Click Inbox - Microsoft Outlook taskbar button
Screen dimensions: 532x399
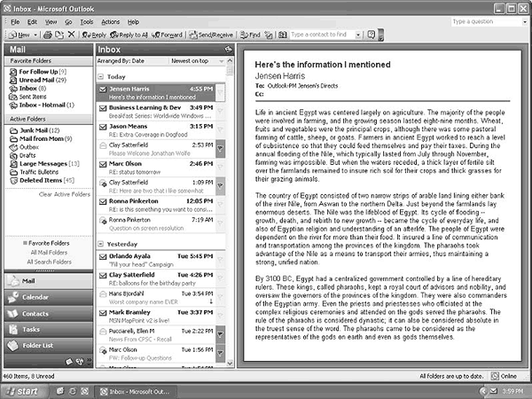136,392
